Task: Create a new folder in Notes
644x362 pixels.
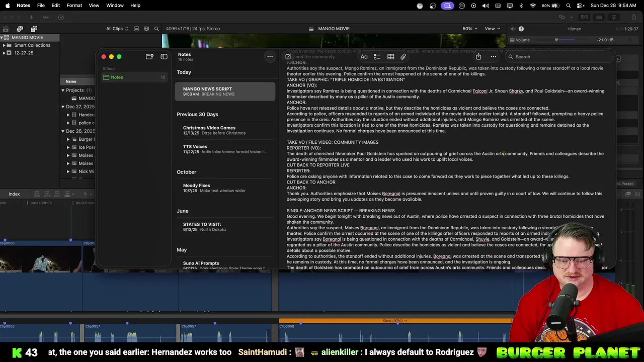Action: [149, 57]
